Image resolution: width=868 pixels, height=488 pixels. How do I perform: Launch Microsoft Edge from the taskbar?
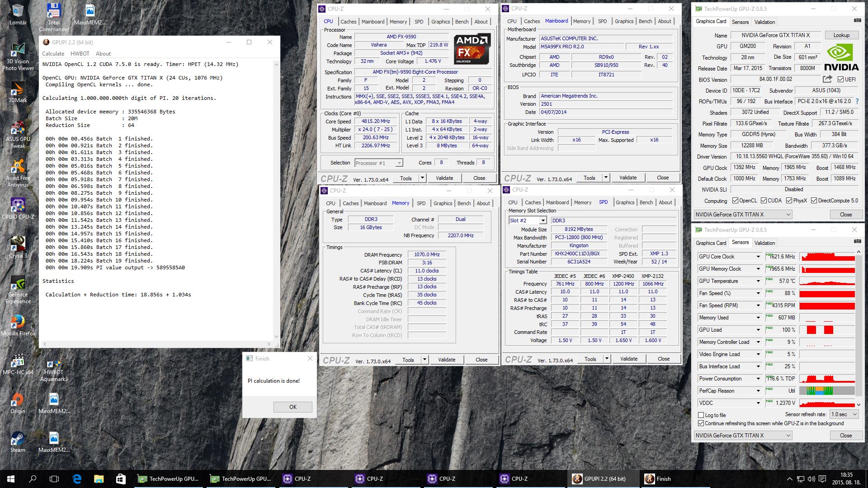[77, 479]
